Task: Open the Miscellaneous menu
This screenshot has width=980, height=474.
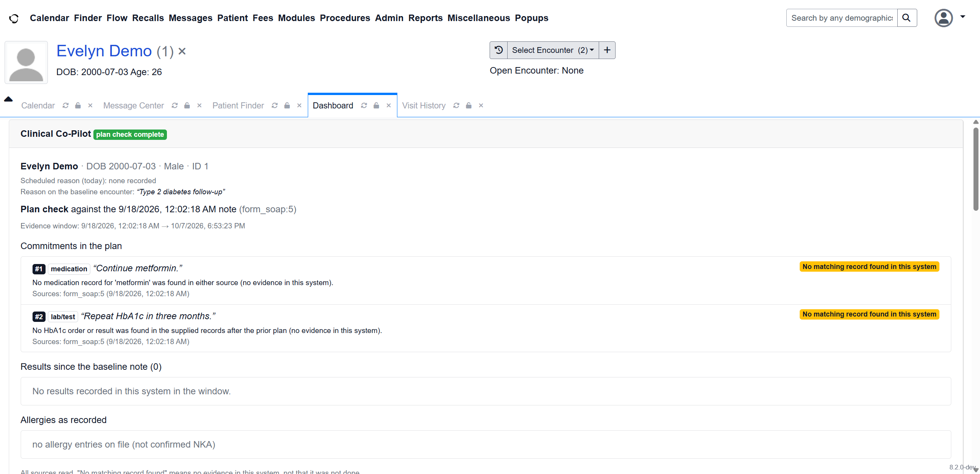Action: (x=479, y=18)
